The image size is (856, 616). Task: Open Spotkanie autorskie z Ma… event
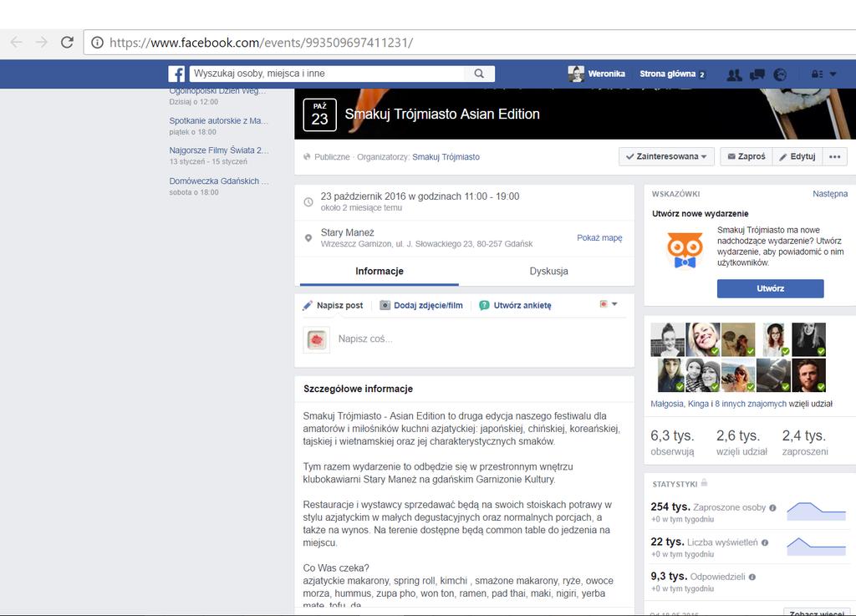pyautogui.click(x=218, y=121)
